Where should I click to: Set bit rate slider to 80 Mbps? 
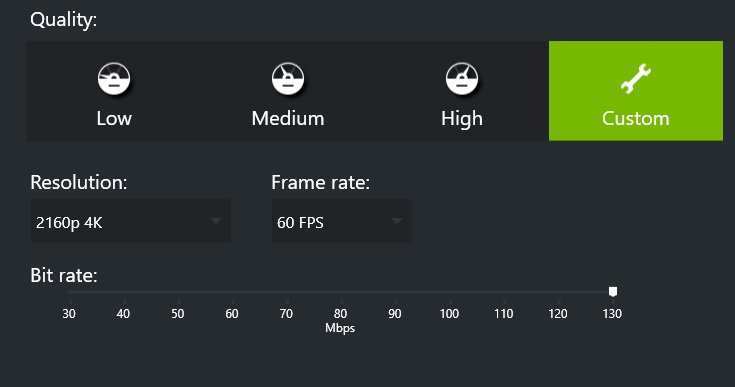341,292
